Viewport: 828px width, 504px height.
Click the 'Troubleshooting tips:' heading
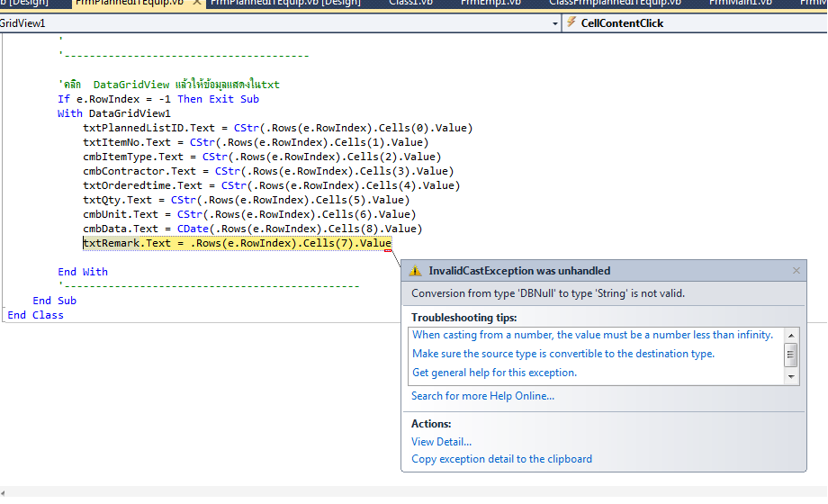464,318
